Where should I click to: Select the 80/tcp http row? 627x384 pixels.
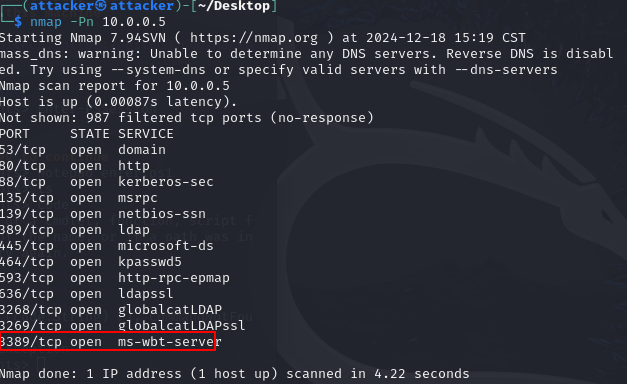75,166
